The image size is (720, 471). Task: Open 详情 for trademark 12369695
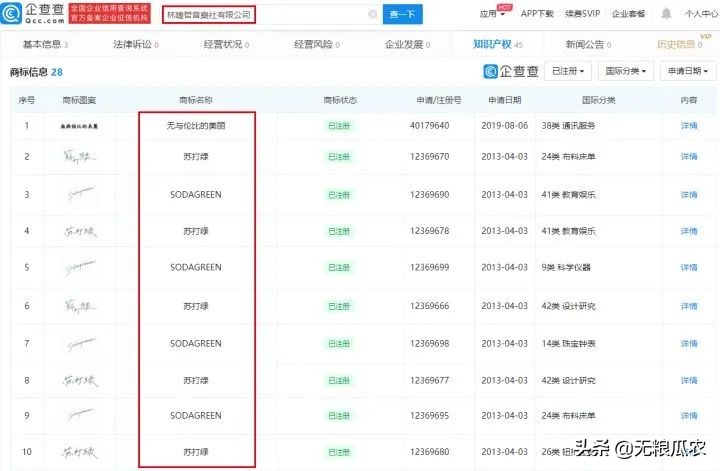[x=689, y=415]
